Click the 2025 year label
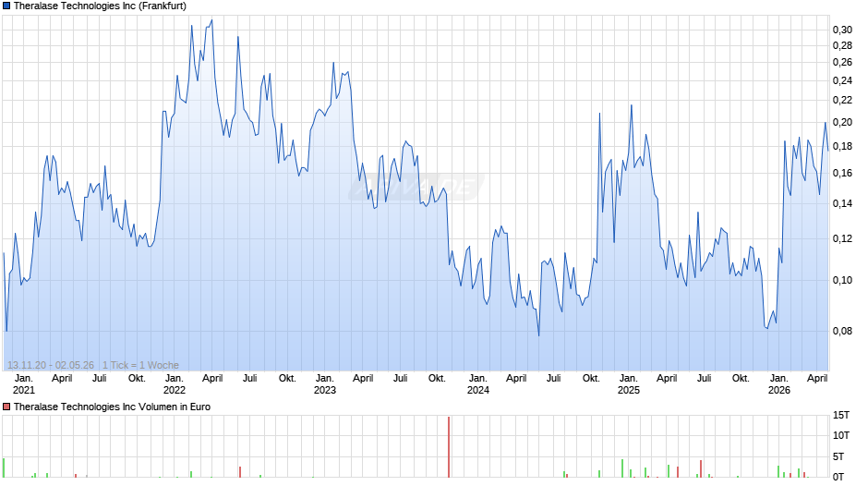 (x=629, y=390)
